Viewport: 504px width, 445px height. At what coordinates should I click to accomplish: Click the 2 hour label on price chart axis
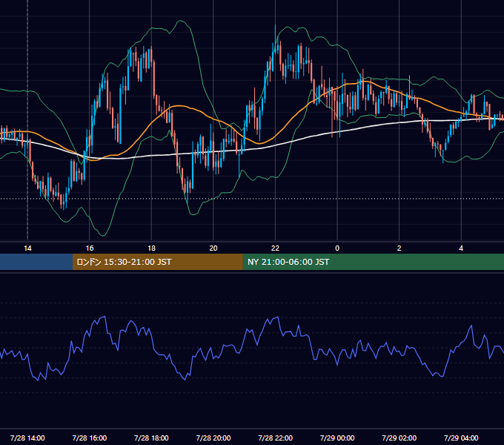pos(399,248)
